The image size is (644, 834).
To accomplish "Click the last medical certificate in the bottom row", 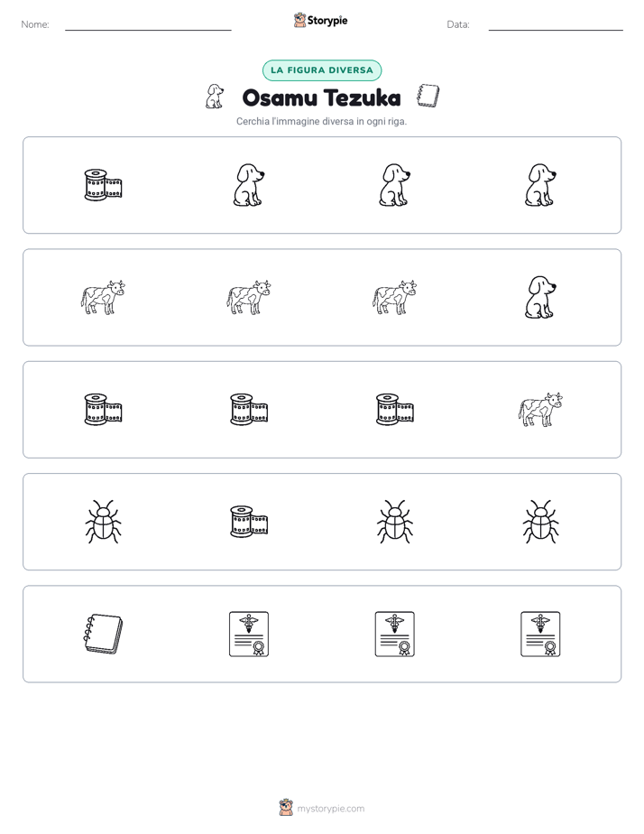I will click(x=540, y=634).
